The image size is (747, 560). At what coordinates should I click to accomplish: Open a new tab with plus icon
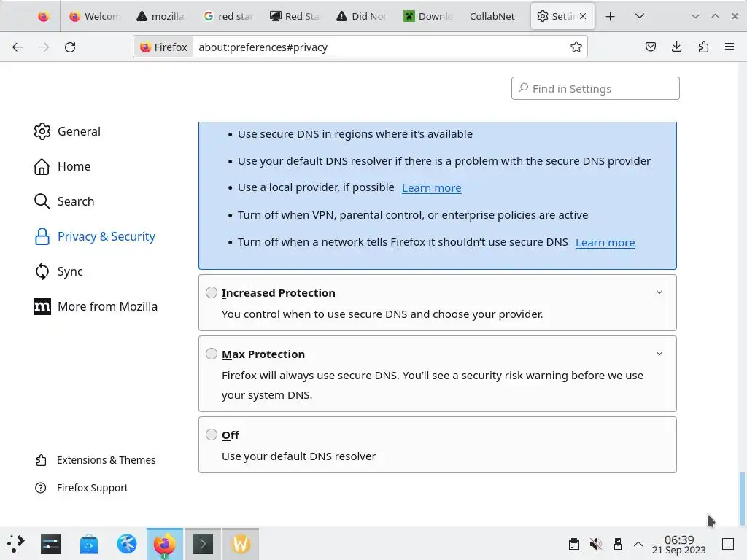[x=611, y=16]
